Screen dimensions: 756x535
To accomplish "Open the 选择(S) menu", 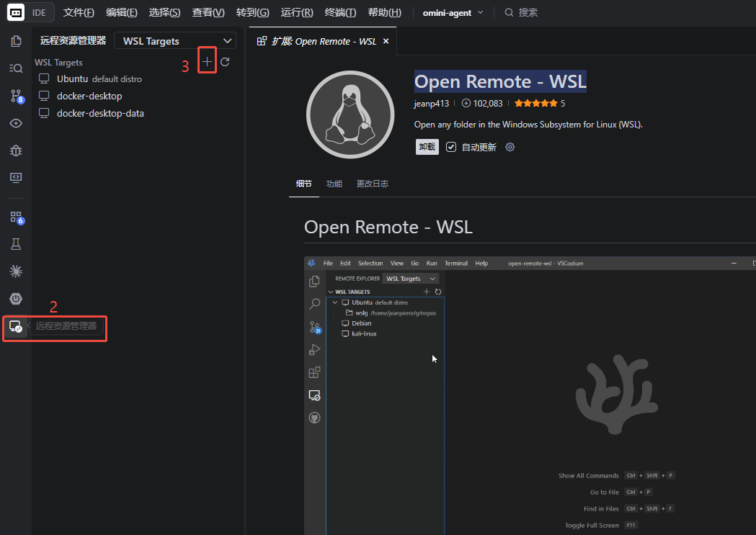I will [164, 12].
